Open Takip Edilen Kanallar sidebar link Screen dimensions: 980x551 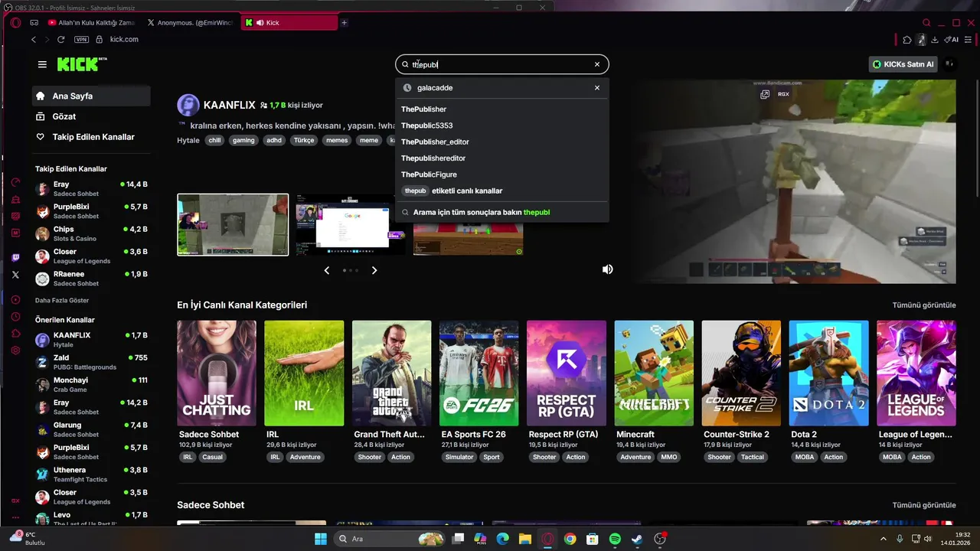(92, 137)
